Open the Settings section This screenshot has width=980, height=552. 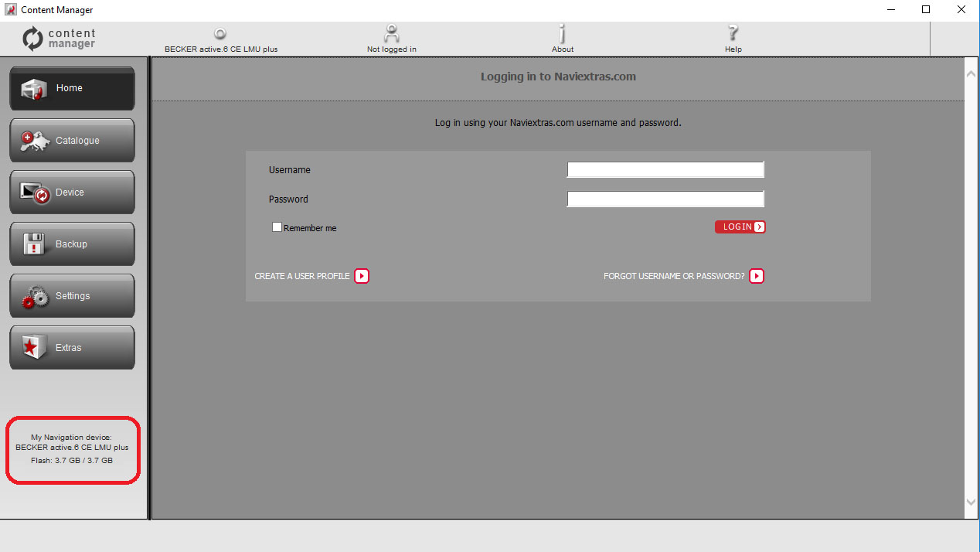72,295
